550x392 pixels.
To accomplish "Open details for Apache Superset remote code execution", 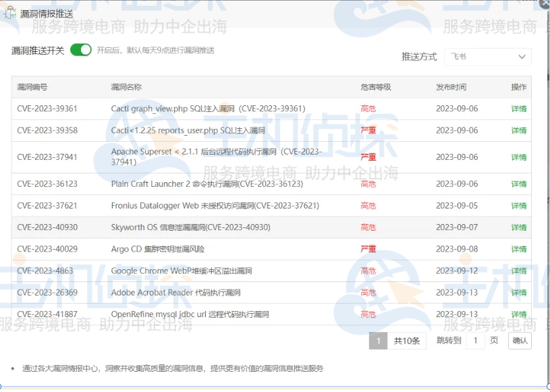I will tap(520, 157).
